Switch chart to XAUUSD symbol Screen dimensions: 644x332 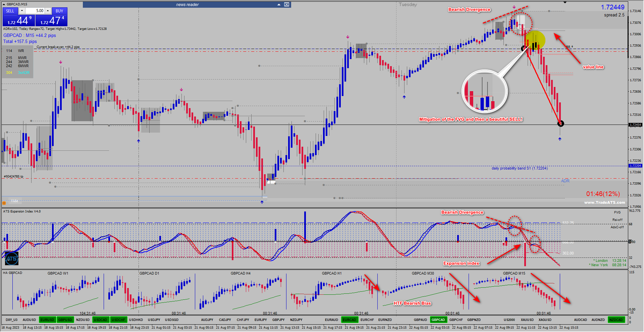click(x=527, y=320)
